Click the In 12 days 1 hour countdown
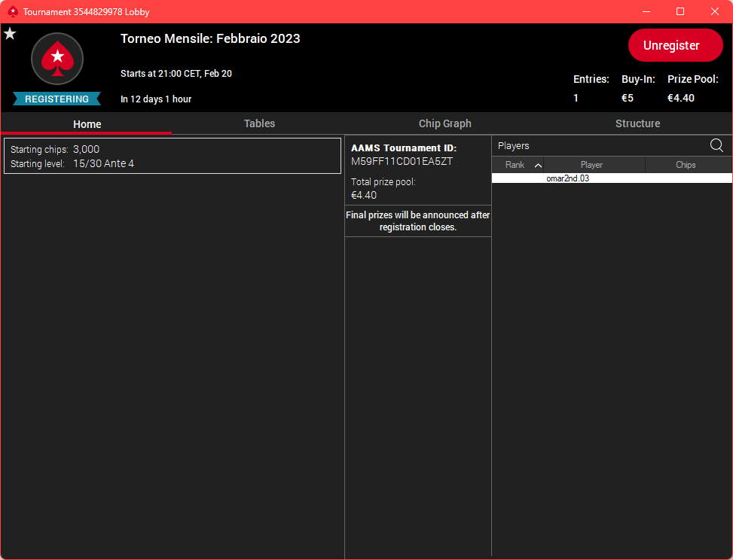This screenshot has width=733, height=560. click(x=156, y=99)
